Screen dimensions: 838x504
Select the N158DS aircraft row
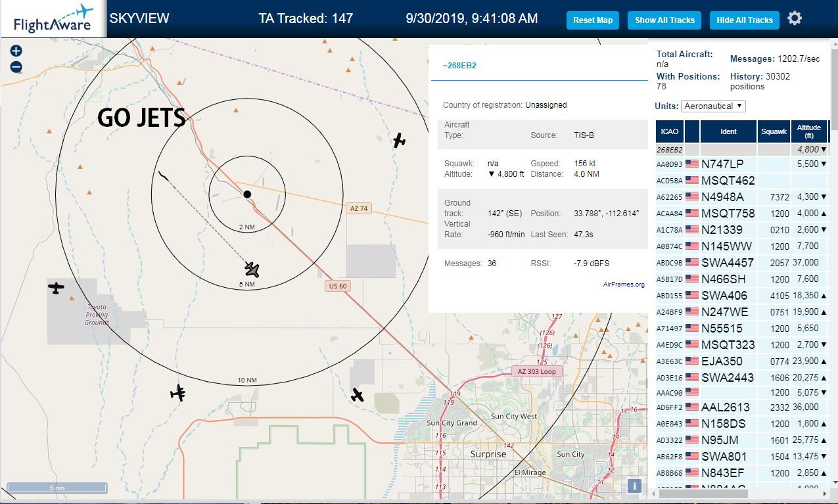pyautogui.click(x=742, y=424)
